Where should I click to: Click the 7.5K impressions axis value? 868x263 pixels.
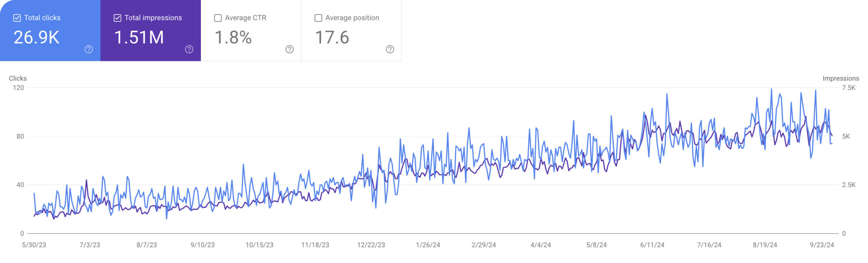[x=849, y=88]
